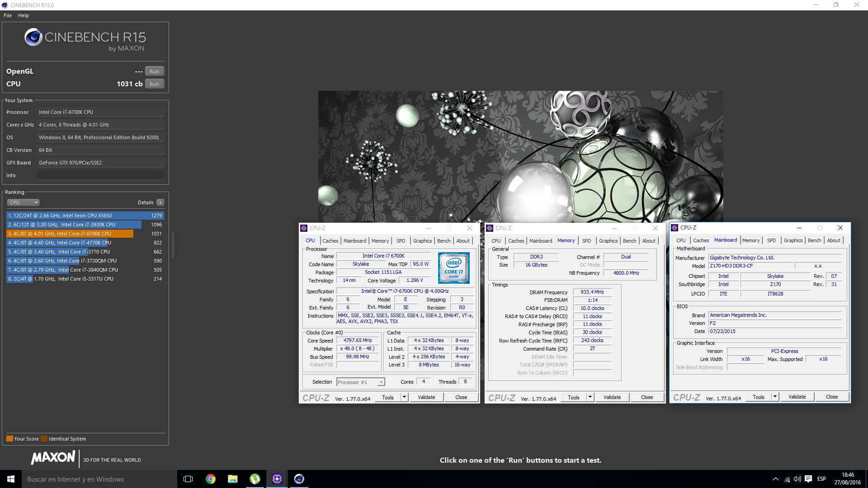Screen dimensions: 868x488
Task: Select ranking row Core i7-3720QM CPU
Action: pos(85,261)
